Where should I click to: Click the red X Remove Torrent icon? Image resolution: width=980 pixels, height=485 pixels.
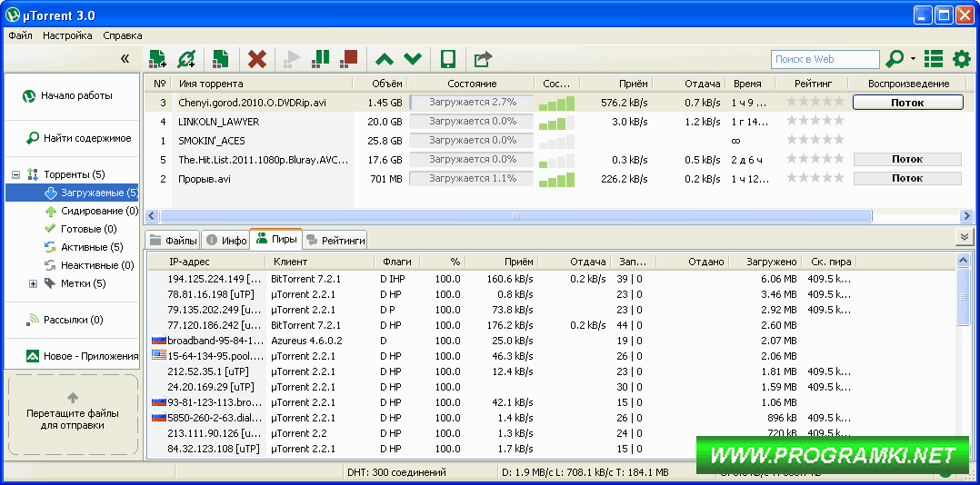click(x=257, y=59)
